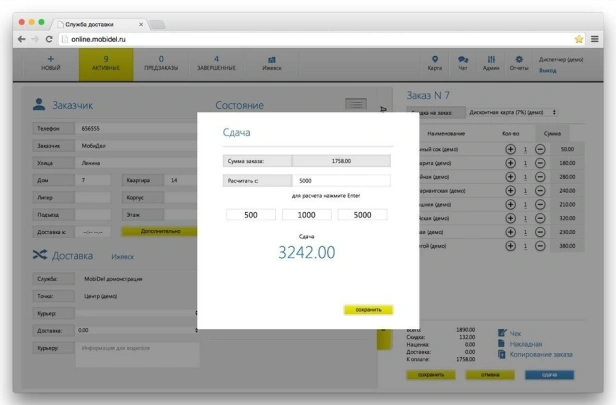Increase quantity of the 50.00 item
This screenshot has width=616, height=405.
click(x=511, y=149)
